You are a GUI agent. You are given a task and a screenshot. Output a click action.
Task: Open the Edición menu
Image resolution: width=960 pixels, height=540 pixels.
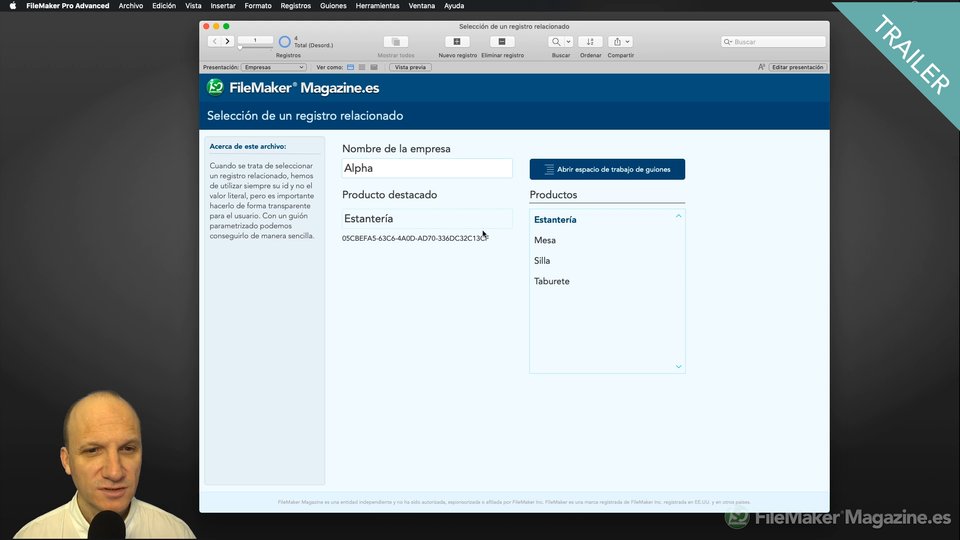point(164,6)
